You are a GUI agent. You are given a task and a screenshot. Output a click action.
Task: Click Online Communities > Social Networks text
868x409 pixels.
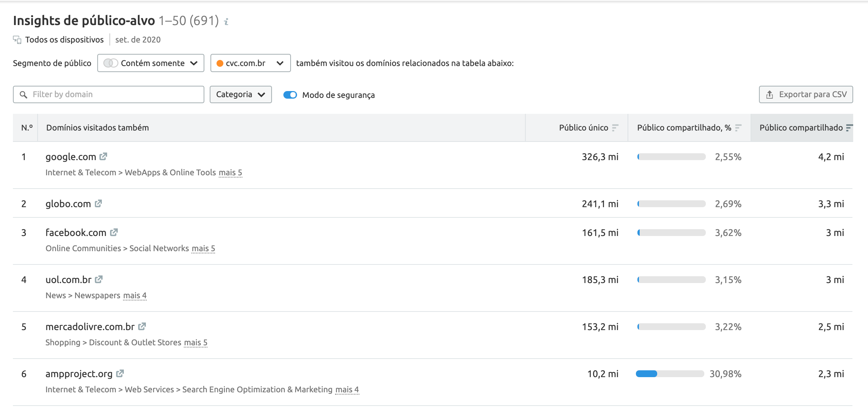pyautogui.click(x=117, y=249)
